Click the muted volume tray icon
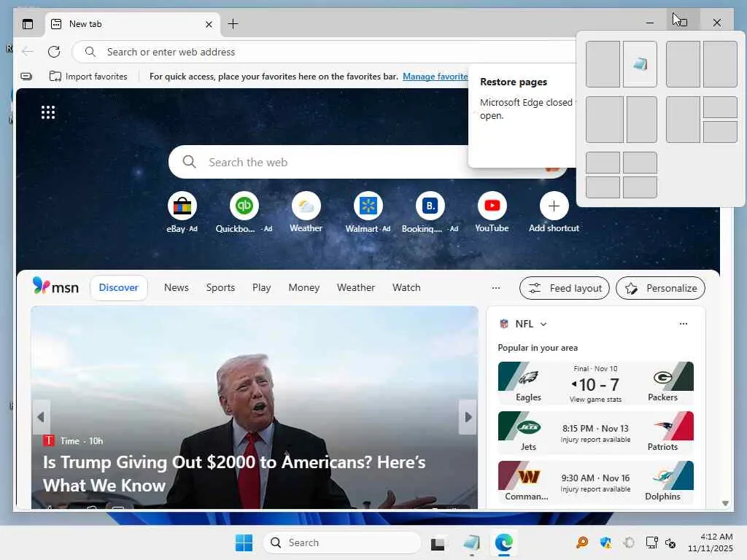The height and width of the screenshot is (560, 747). point(670,542)
